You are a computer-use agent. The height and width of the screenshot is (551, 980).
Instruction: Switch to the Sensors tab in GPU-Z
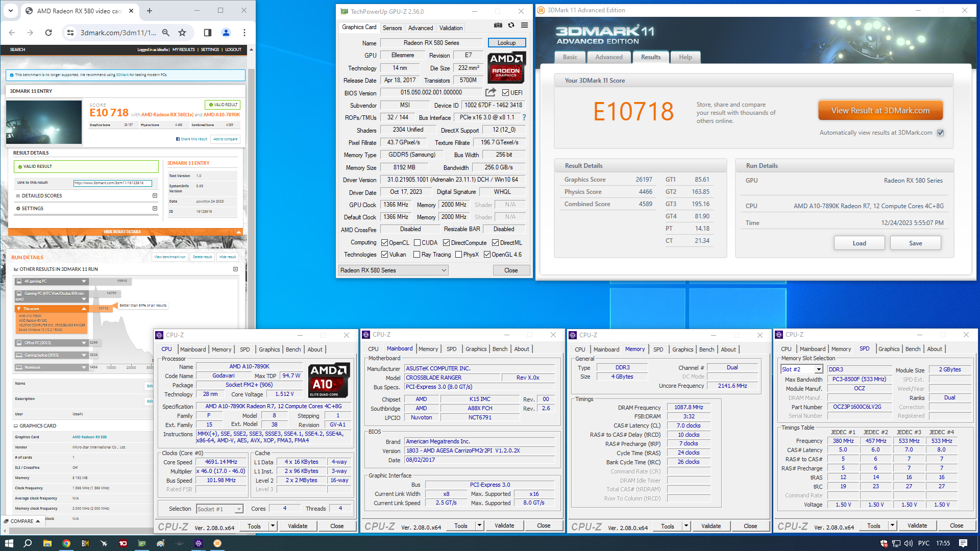[392, 28]
